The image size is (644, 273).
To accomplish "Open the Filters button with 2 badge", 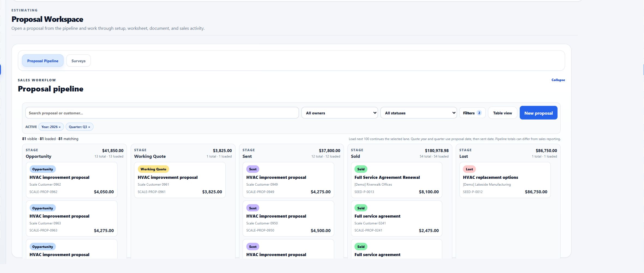I will coord(472,113).
